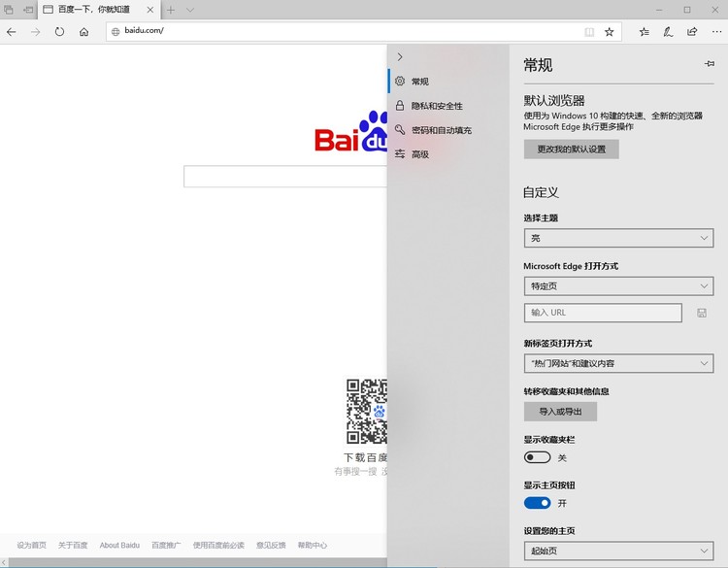Click the 更改我的默认设置 button
This screenshot has height=568, width=728.
click(x=571, y=150)
